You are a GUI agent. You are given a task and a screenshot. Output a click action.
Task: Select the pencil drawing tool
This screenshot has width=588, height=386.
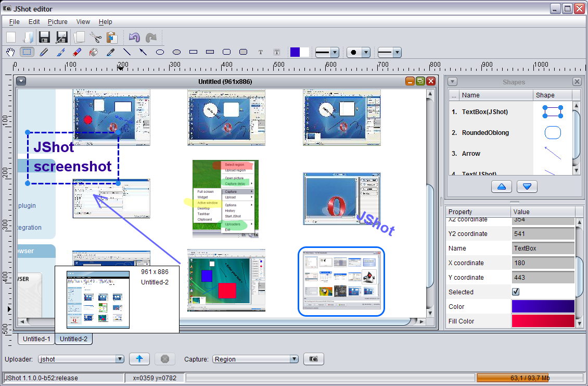44,52
